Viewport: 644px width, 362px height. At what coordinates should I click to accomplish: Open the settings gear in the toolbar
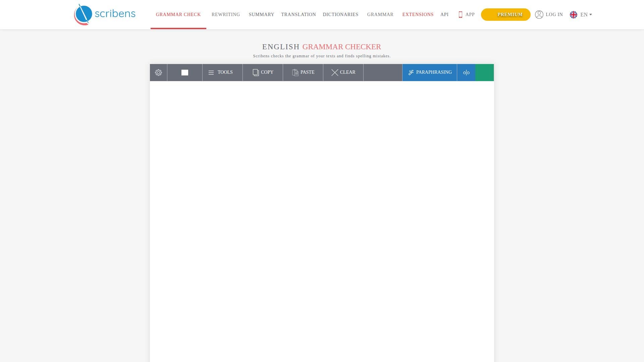158,72
